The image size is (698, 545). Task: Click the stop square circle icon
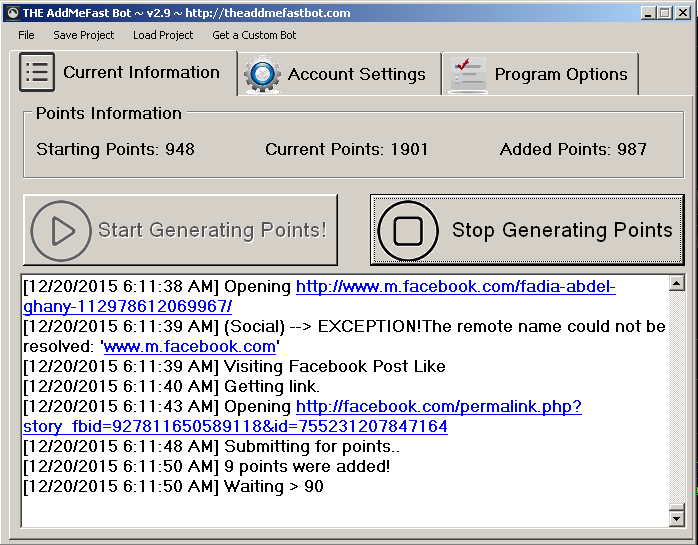408,231
